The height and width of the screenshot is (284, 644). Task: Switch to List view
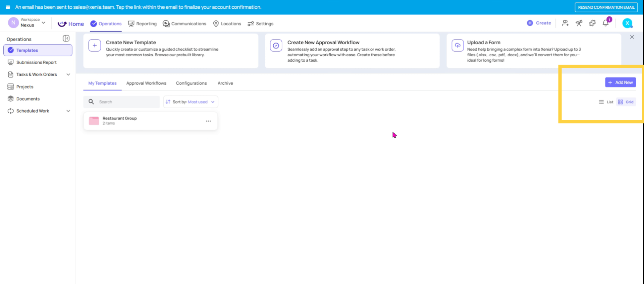pyautogui.click(x=606, y=102)
